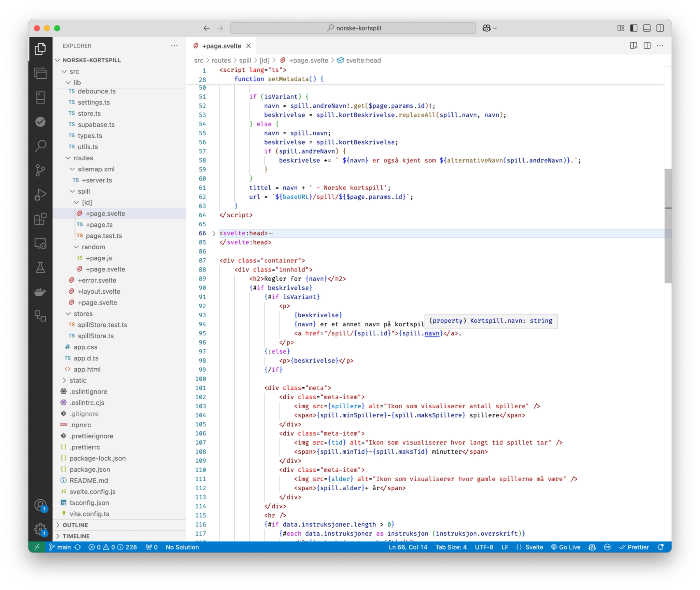Click the Accounts icon in activity bar
This screenshot has height=590, width=700.
[x=40, y=505]
